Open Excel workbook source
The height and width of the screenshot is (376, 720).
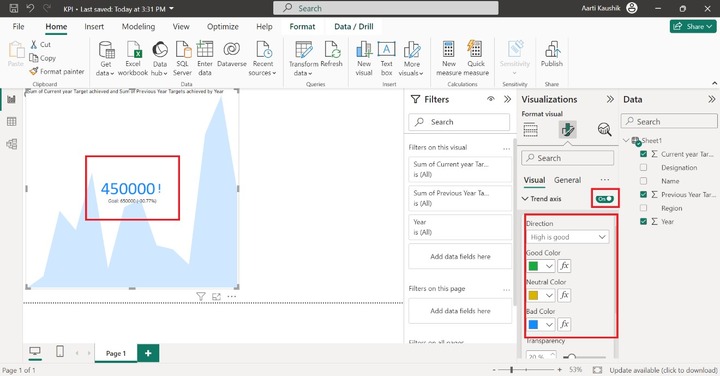click(133, 58)
